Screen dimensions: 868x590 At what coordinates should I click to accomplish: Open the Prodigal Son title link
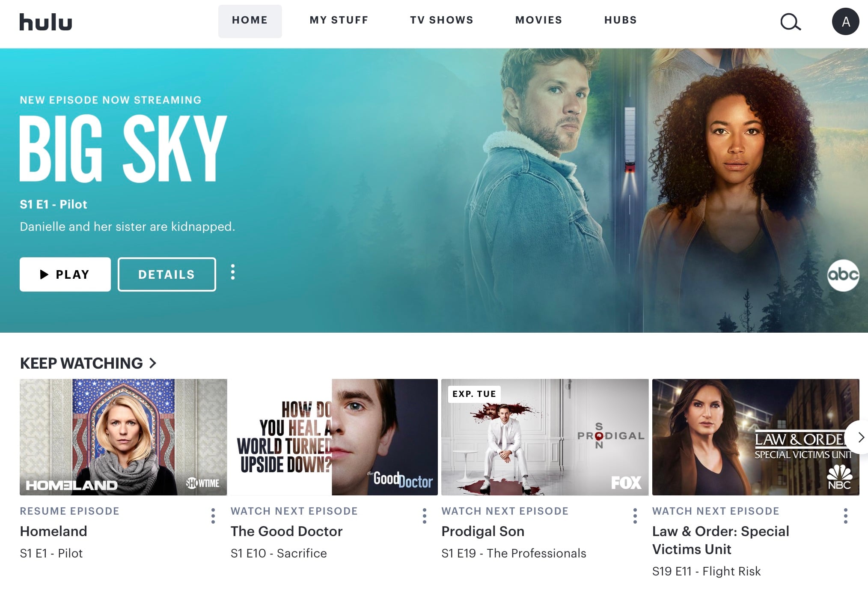click(x=483, y=531)
